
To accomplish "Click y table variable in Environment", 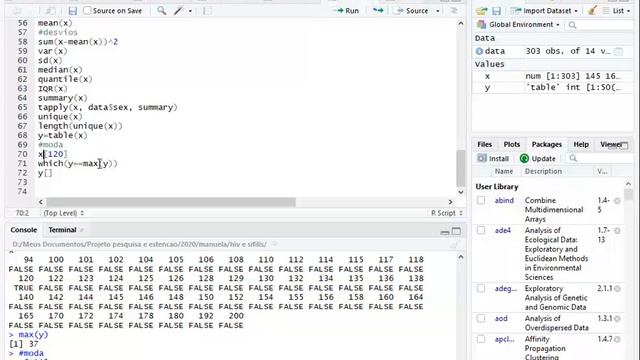I will pos(553,87).
